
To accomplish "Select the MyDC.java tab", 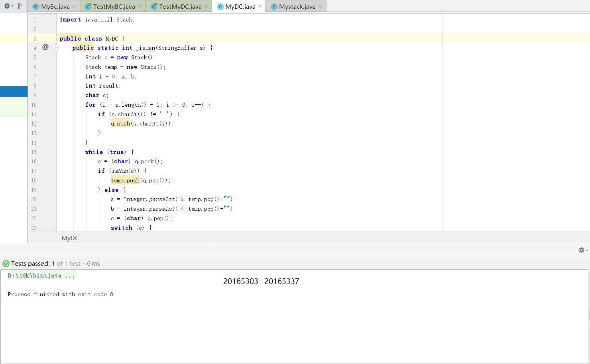I will 240,6.
